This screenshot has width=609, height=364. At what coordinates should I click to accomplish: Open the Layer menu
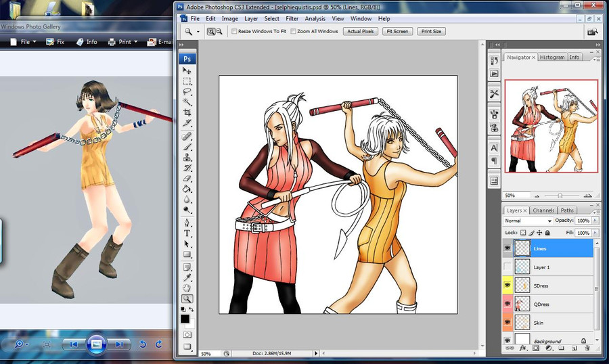pyautogui.click(x=251, y=19)
